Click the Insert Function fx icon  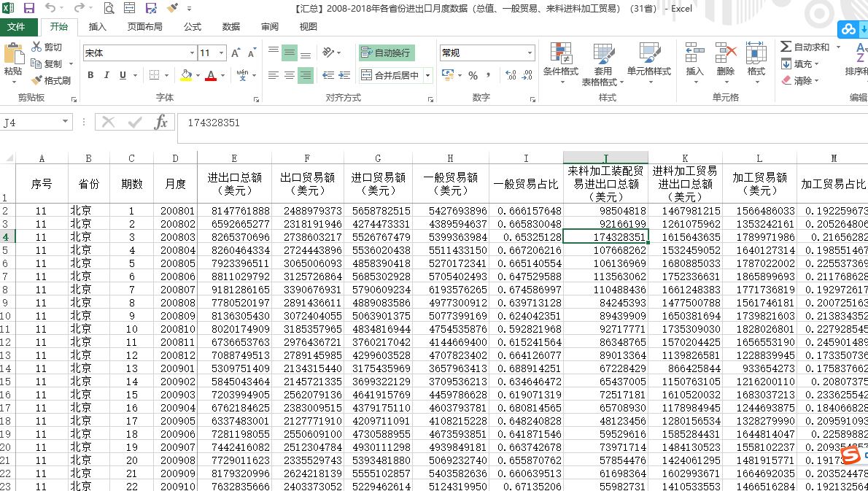click(161, 123)
